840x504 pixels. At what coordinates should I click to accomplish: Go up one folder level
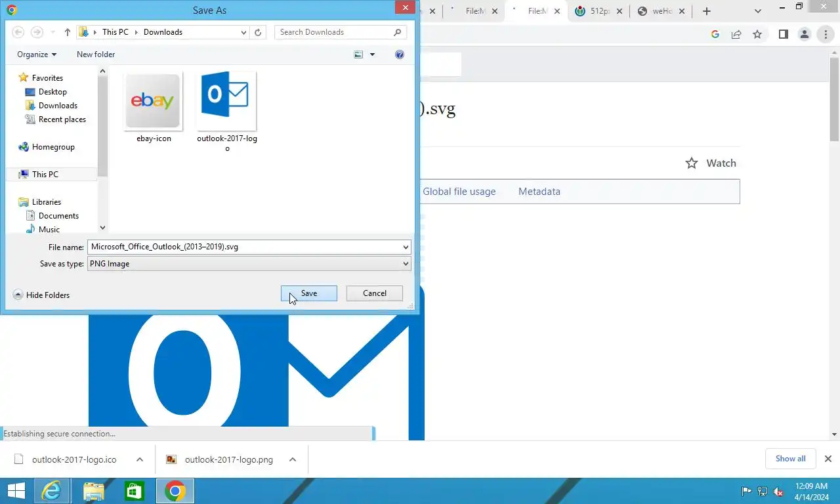(67, 32)
